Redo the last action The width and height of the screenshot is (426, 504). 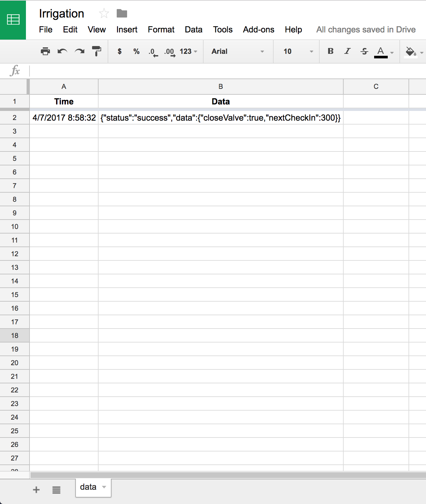(x=79, y=51)
